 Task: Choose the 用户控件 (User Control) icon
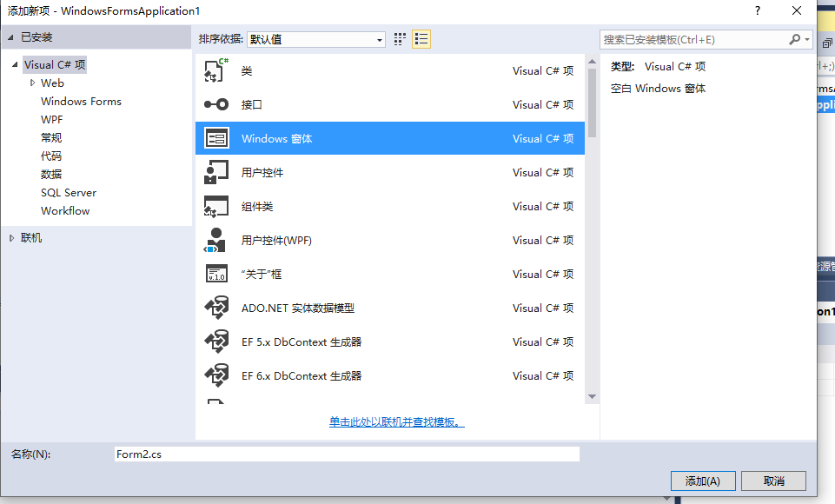(216, 172)
